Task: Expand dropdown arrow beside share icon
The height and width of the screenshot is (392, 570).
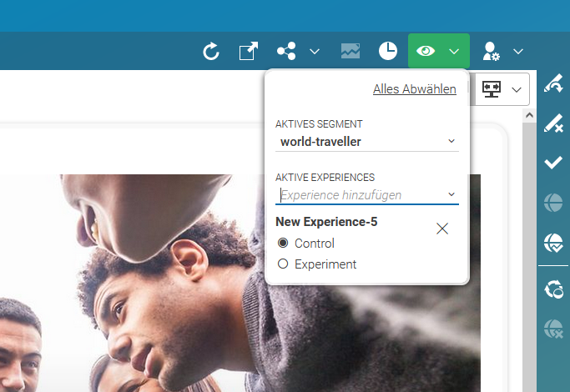Action: pyautogui.click(x=315, y=52)
